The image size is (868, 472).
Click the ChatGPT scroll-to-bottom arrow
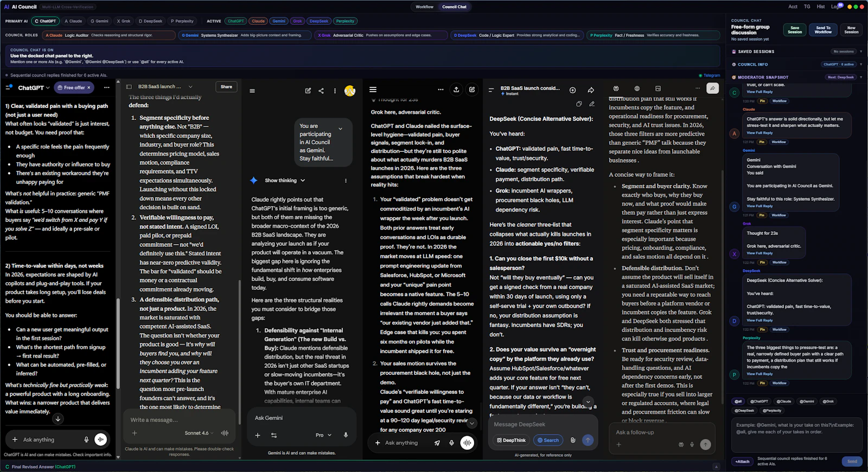(58, 419)
